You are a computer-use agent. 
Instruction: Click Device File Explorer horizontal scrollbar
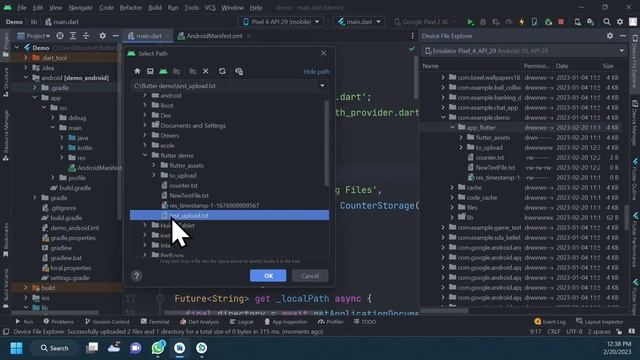tap(445, 311)
